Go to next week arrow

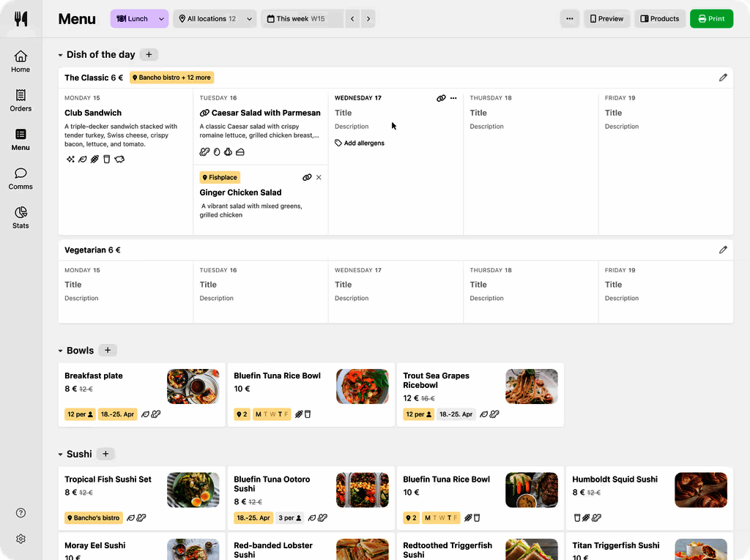[x=368, y=19]
